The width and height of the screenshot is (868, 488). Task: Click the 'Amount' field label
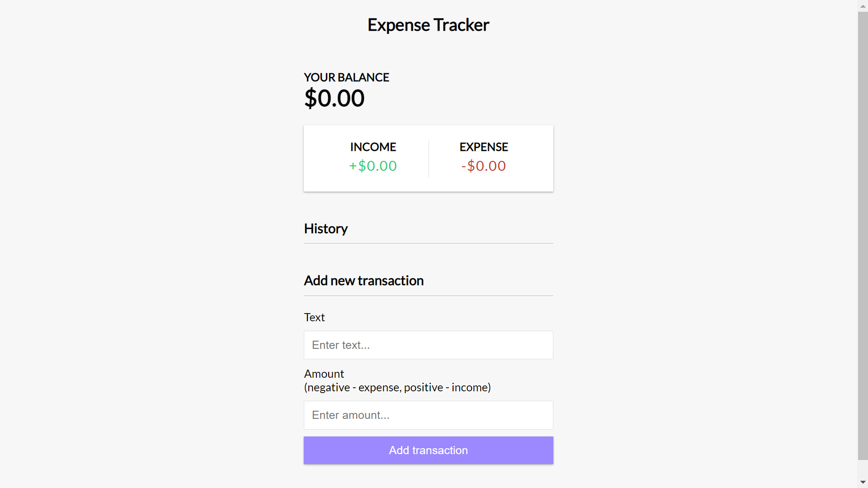[x=324, y=374]
